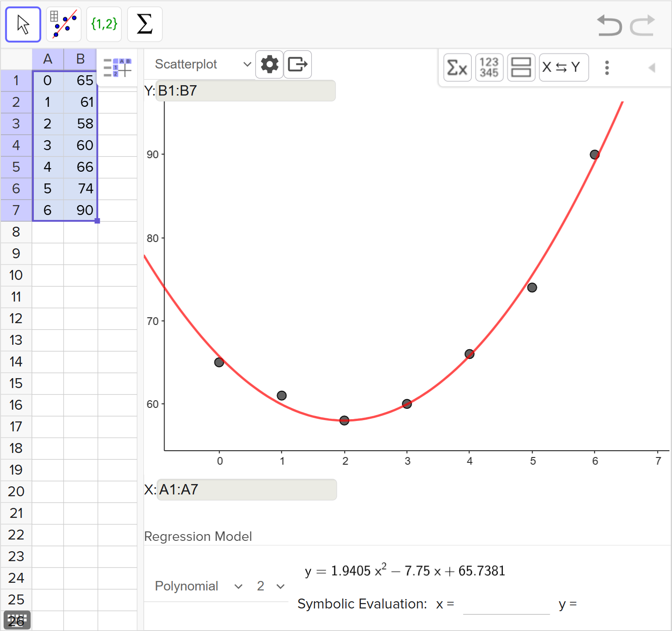
Task: Open scatterplot settings gear
Action: (x=270, y=64)
